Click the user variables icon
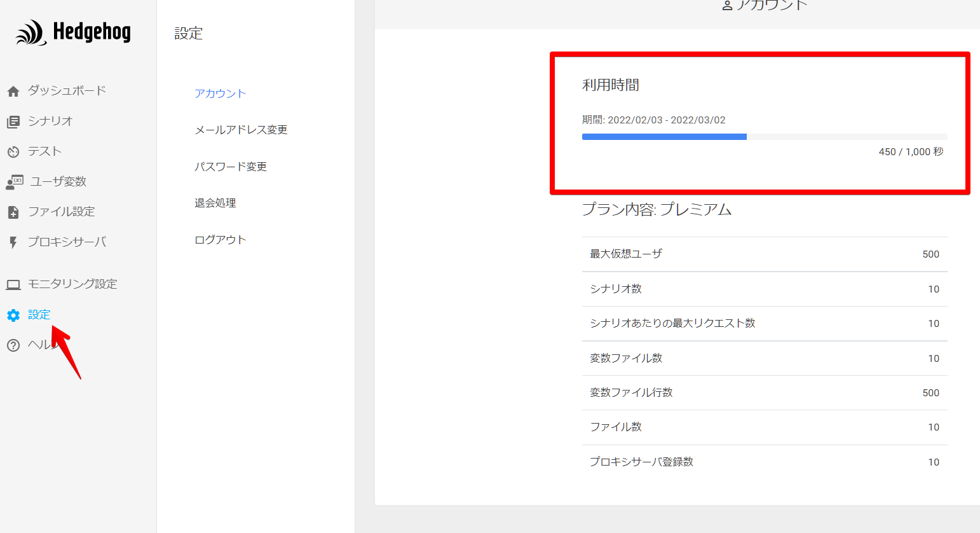Image resolution: width=980 pixels, height=533 pixels. pyautogui.click(x=14, y=182)
